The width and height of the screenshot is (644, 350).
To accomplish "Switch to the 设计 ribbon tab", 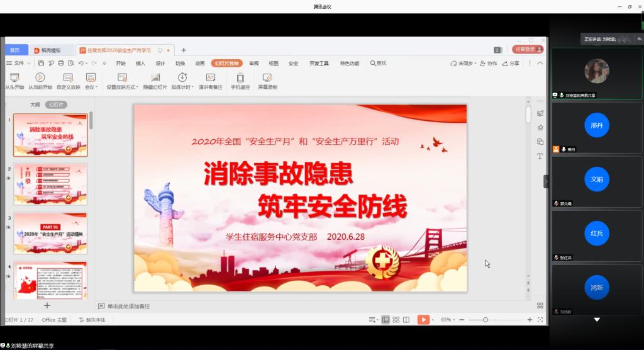I will click(x=160, y=63).
